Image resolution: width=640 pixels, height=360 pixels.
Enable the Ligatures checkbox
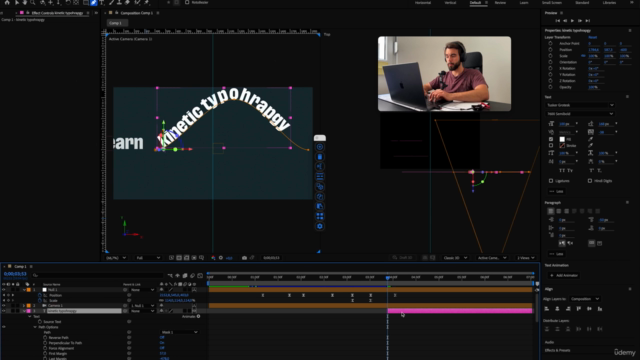pyautogui.click(x=551, y=180)
